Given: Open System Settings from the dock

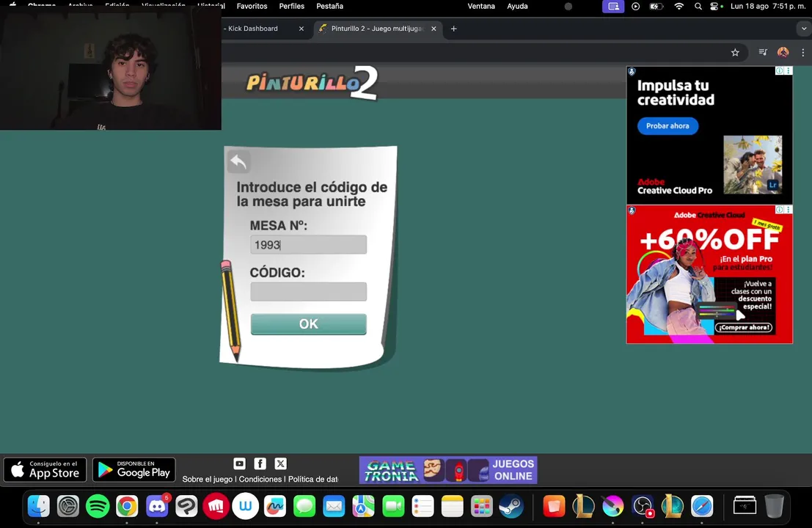Looking at the screenshot, I should click(67, 506).
